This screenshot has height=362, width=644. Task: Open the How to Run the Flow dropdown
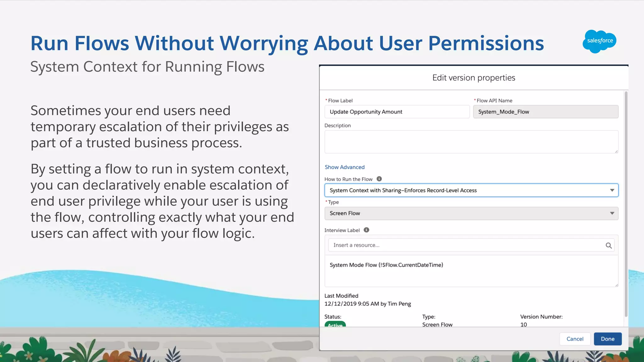(471, 190)
